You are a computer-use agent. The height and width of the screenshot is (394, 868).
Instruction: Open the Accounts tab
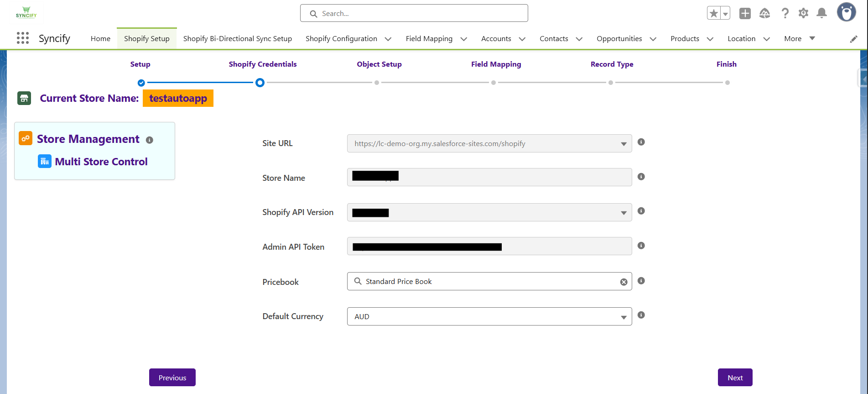496,39
